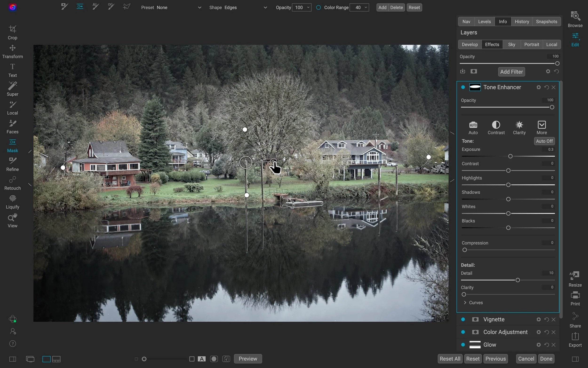
Task: Switch to the History tab
Action: [x=522, y=21]
